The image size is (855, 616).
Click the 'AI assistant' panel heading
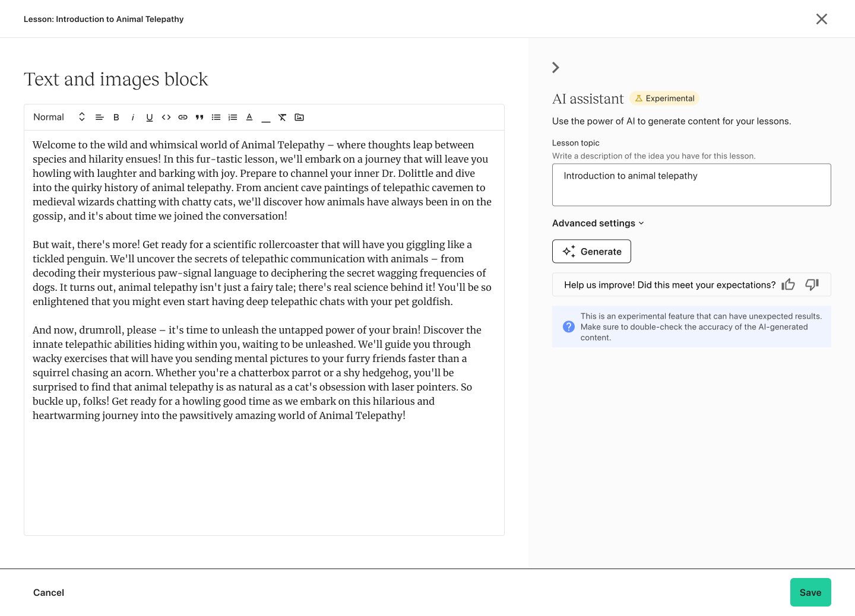pyautogui.click(x=588, y=99)
